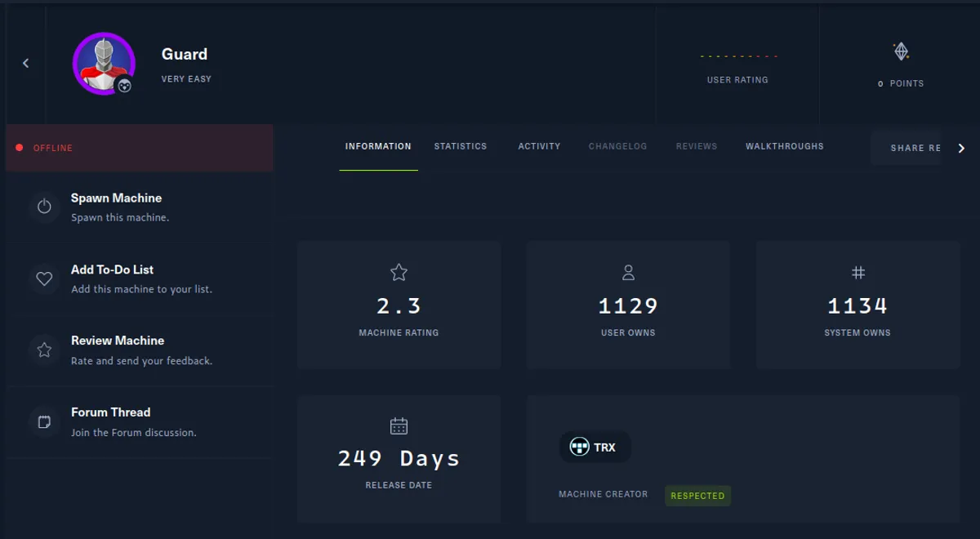Collapse the sidebar using the left chevron
980x539 pixels.
point(25,63)
